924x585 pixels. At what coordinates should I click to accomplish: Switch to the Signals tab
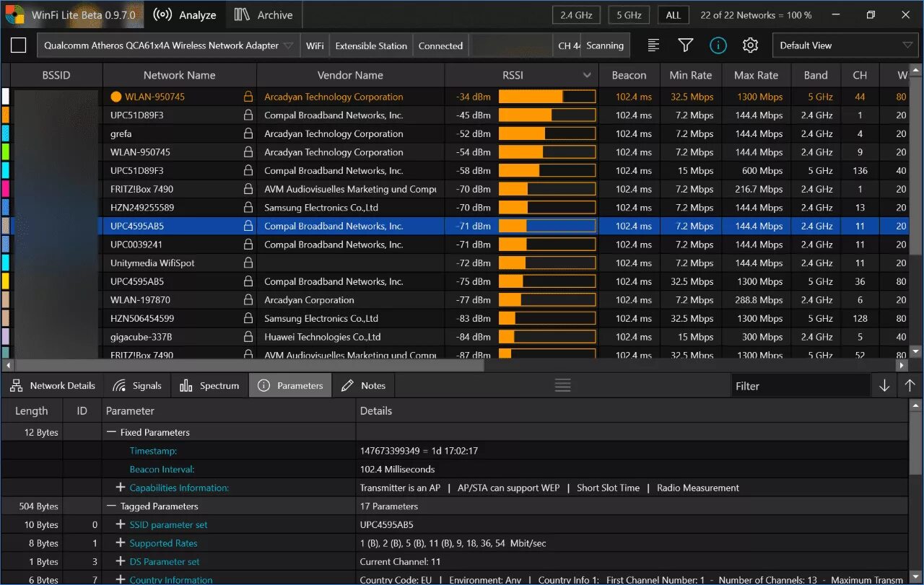137,386
